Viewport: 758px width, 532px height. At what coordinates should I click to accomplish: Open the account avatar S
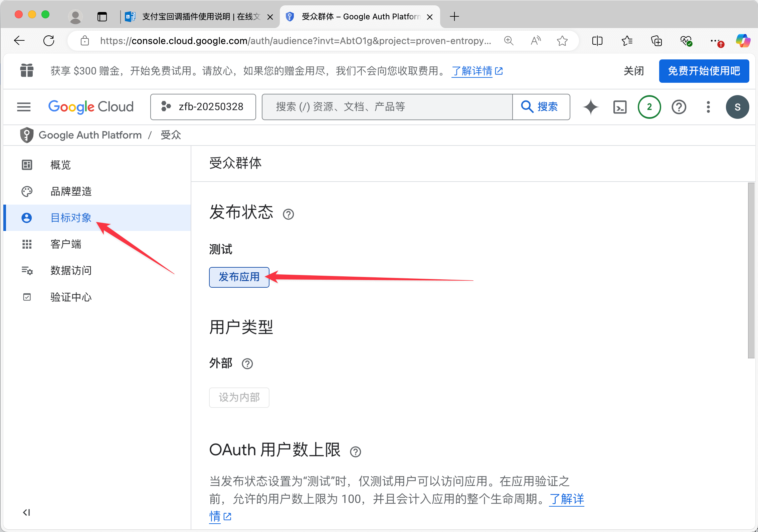click(737, 107)
